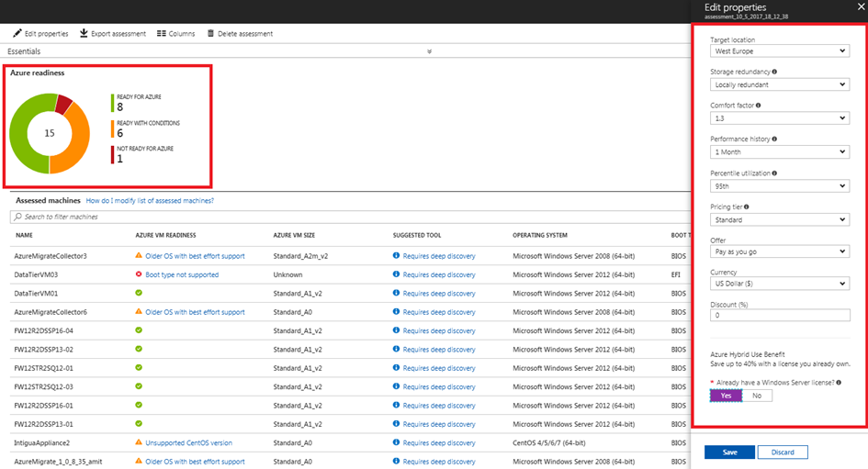Image resolution: width=868 pixels, height=469 pixels.
Task: Open the Comfort factor dropdown
Action: point(780,118)
